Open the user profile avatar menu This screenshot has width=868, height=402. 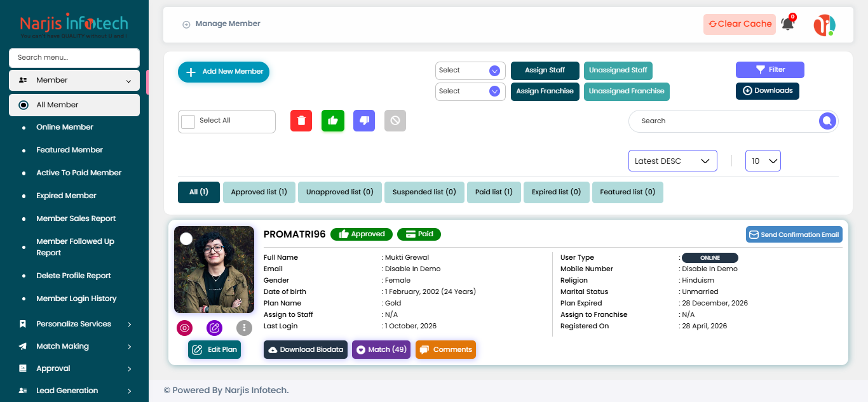pyautogui.click(x=825, y=25)
